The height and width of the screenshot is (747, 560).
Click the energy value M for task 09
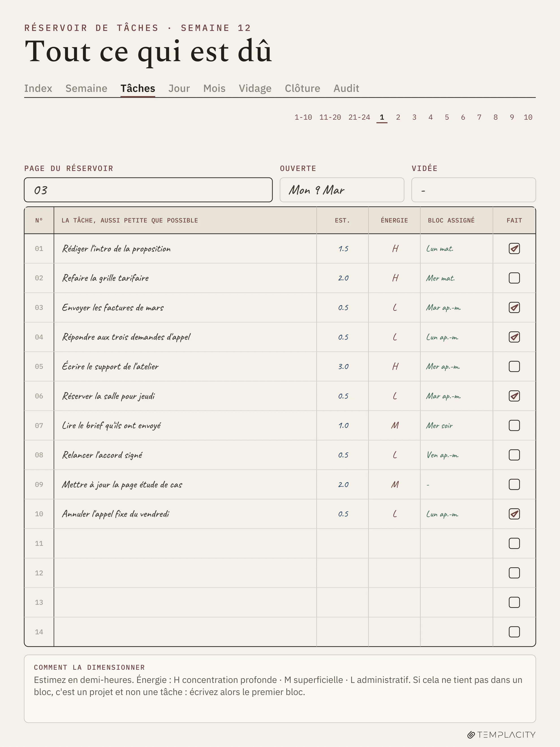click(x=395, y=485)
